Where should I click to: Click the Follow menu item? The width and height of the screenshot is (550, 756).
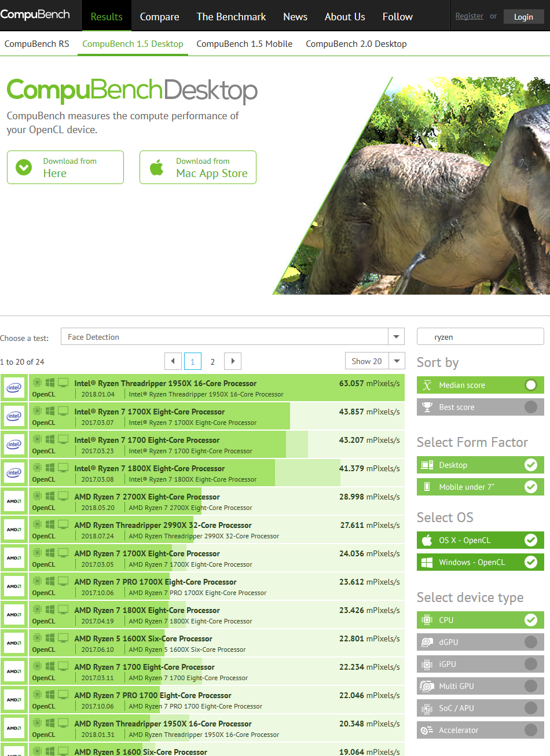(x=398, y=16)
